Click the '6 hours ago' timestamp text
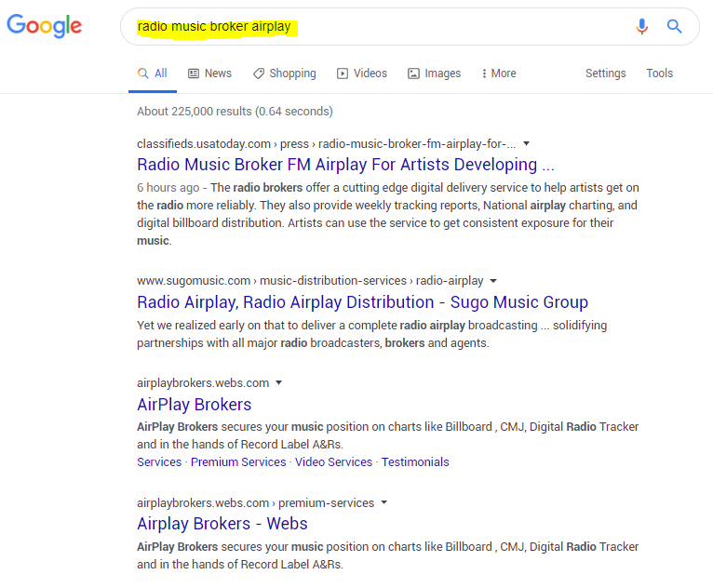The height and width of the screenshot is (588, 713). 168,188
